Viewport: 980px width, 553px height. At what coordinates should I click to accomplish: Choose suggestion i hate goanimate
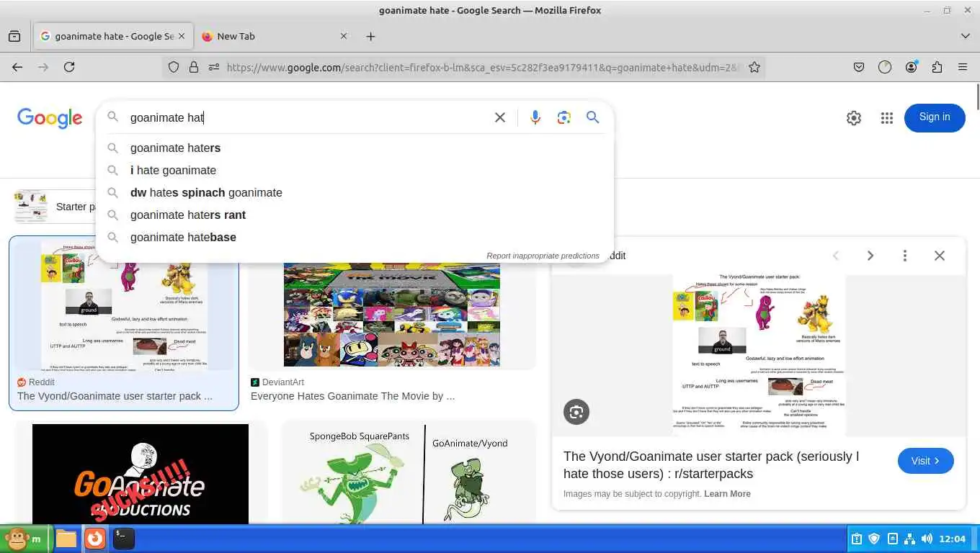355,170
